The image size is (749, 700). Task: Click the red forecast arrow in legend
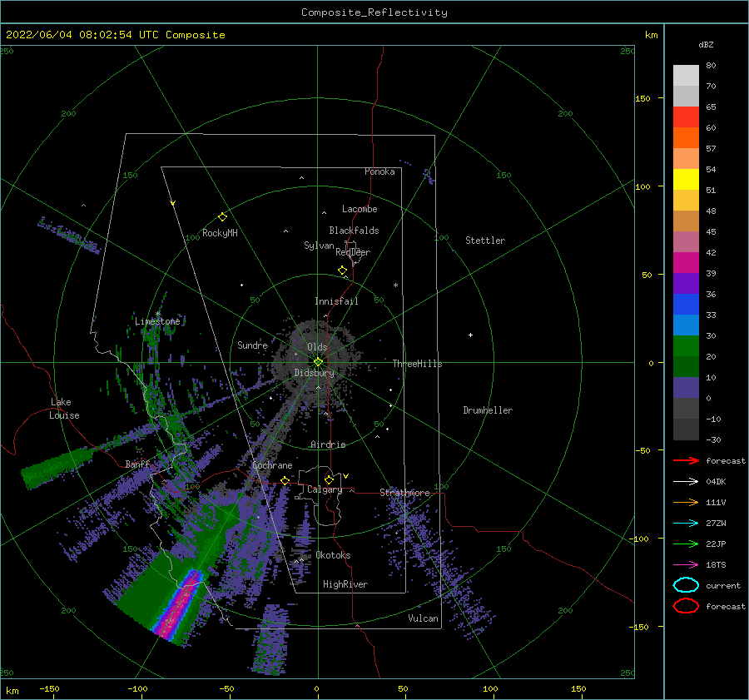[686, 460]
